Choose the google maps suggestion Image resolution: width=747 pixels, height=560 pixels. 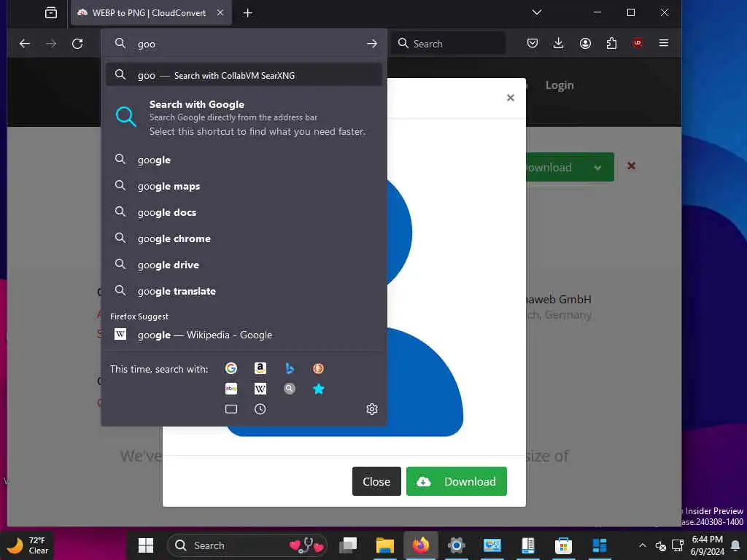[244, 186]
